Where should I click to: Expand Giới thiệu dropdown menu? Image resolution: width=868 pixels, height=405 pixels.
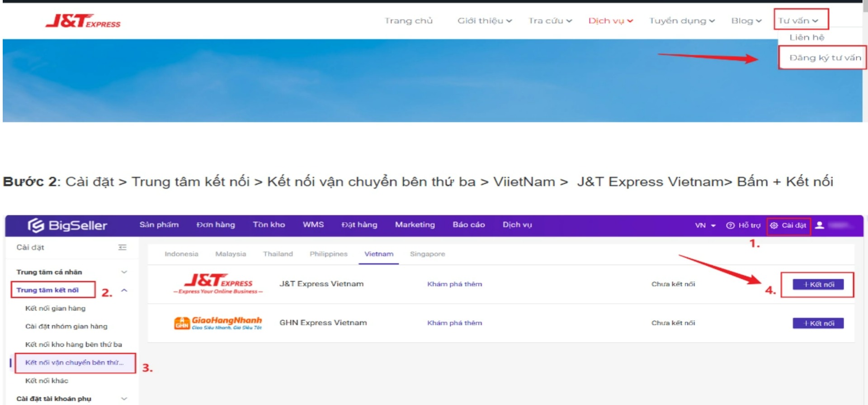(x=485, y=21)
